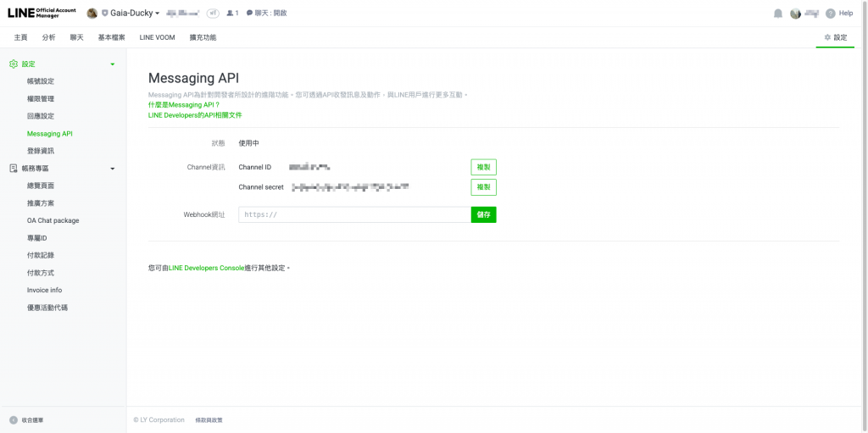Click the chat status bubble icon

250,13
